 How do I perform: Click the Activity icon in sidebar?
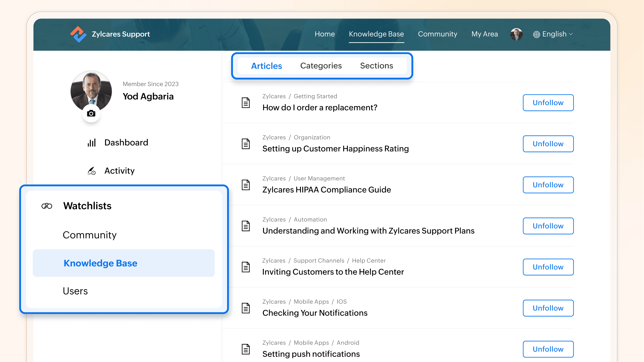(x=91, y=171)
